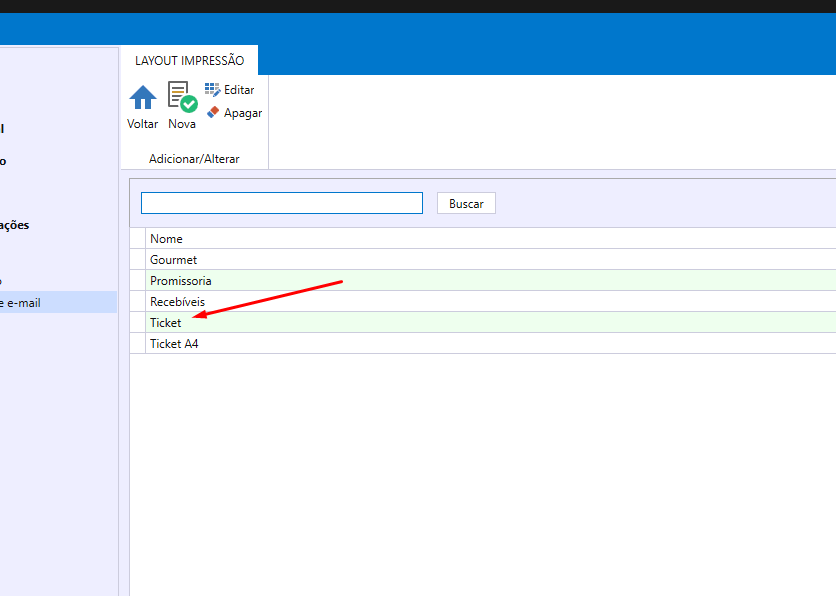Click the Voltar home icon
Viewport: 836px width, 596px height.
(143, 98)
